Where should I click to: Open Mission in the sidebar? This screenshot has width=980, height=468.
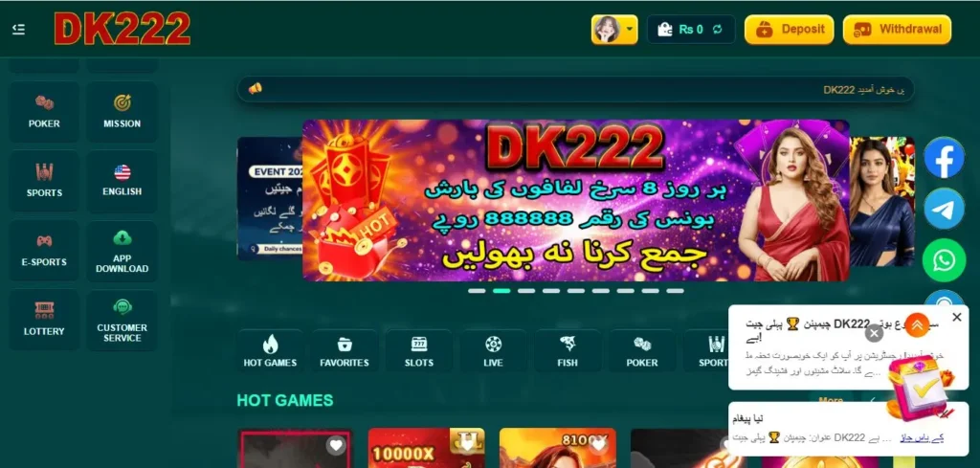122,112
